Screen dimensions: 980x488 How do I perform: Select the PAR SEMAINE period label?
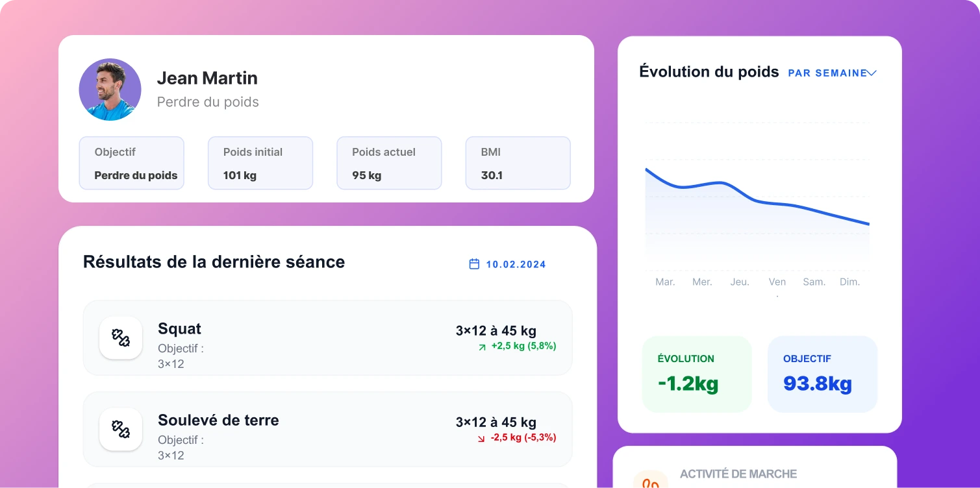(827, 73)
